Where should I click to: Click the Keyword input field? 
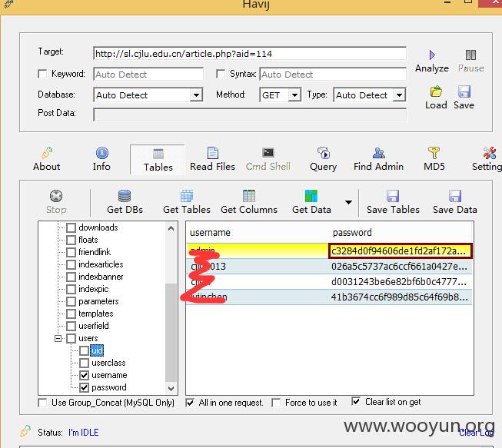(x=148, y=75)
